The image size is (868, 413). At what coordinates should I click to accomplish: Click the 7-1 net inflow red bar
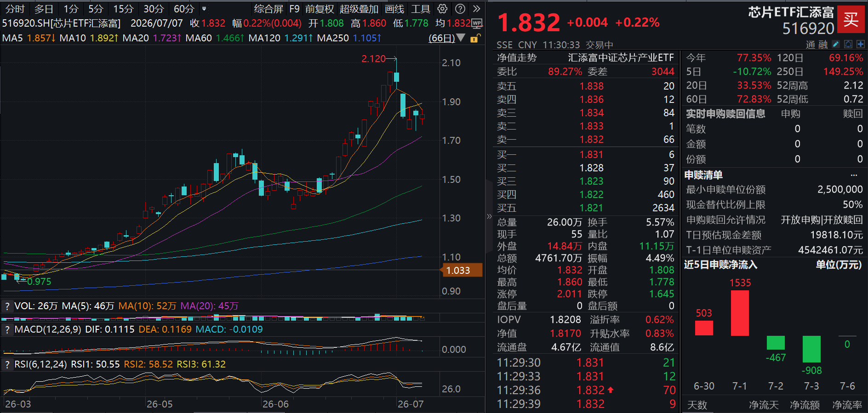tap(740, 313)
